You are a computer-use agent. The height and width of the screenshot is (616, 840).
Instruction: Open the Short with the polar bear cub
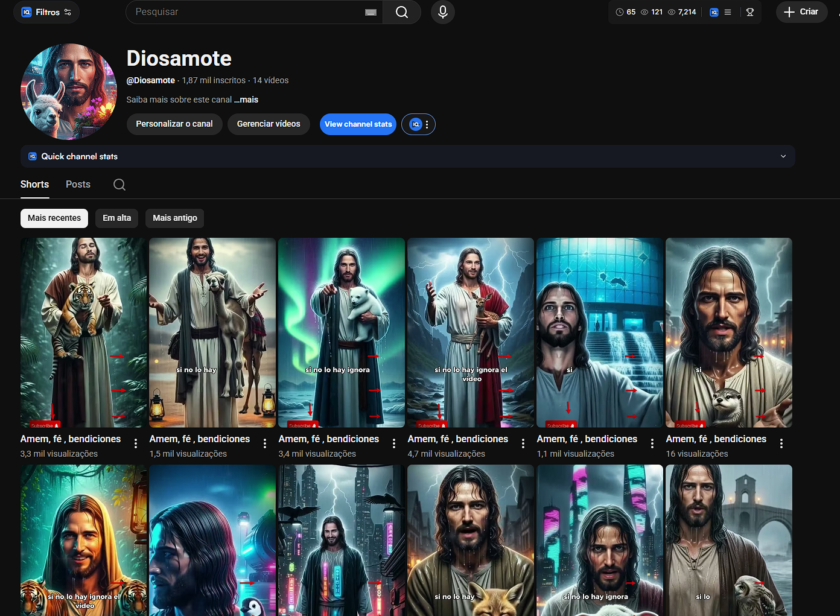(342, 332)
